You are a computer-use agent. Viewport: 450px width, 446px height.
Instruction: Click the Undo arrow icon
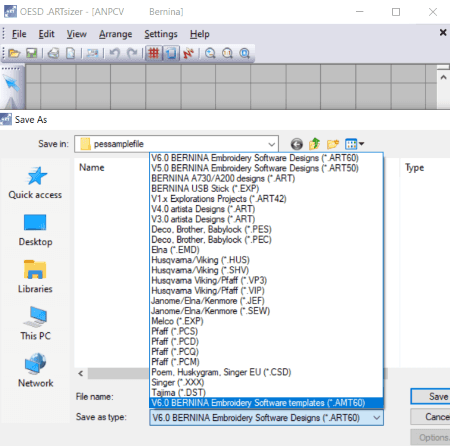pyautogui.click(x=114, y=53)
